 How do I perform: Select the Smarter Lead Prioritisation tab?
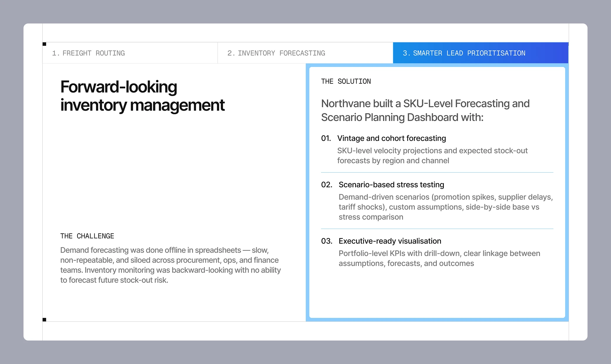point(464,53)
